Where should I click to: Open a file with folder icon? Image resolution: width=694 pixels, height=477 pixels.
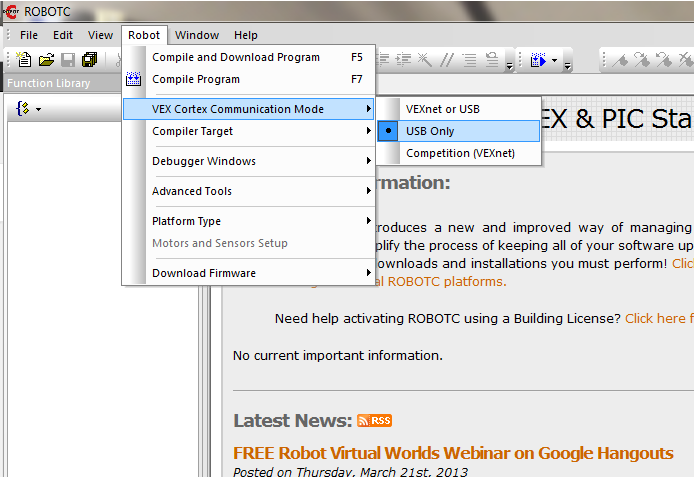click(46, 60)
